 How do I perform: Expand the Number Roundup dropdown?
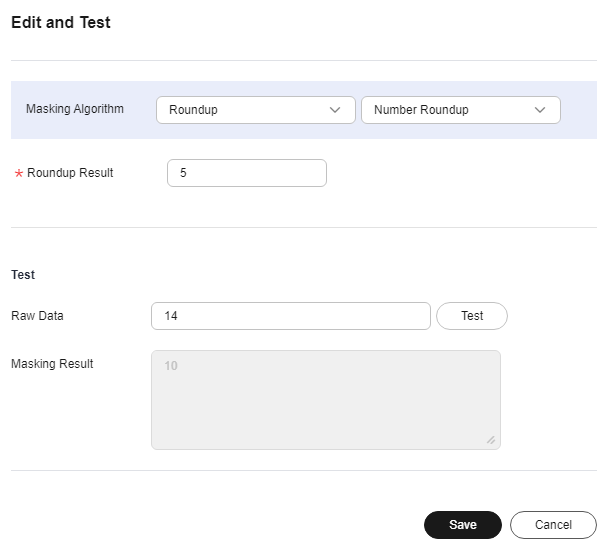click(461, 110)
